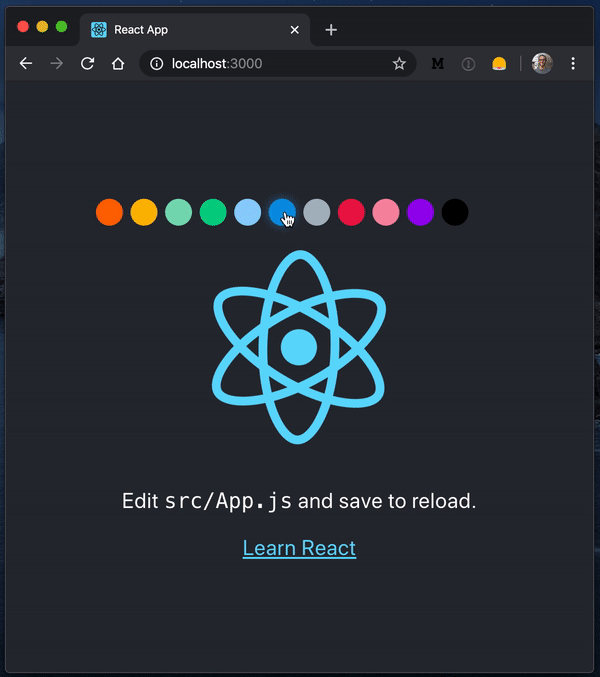This screenshot has height=677, width=600.
Task: Pick the orange color circle
Action: pyautogui.click(x=109, y=212)
